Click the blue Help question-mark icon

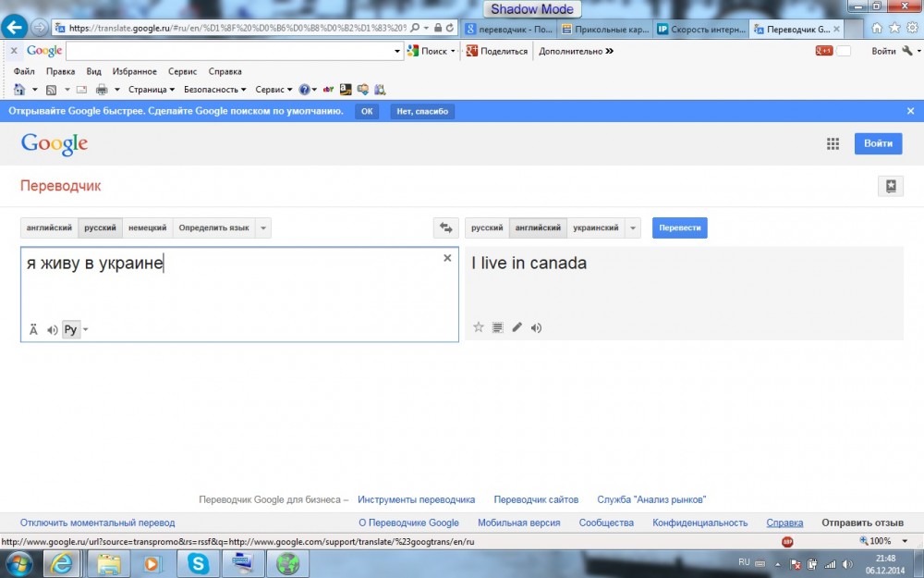point(304,90)
